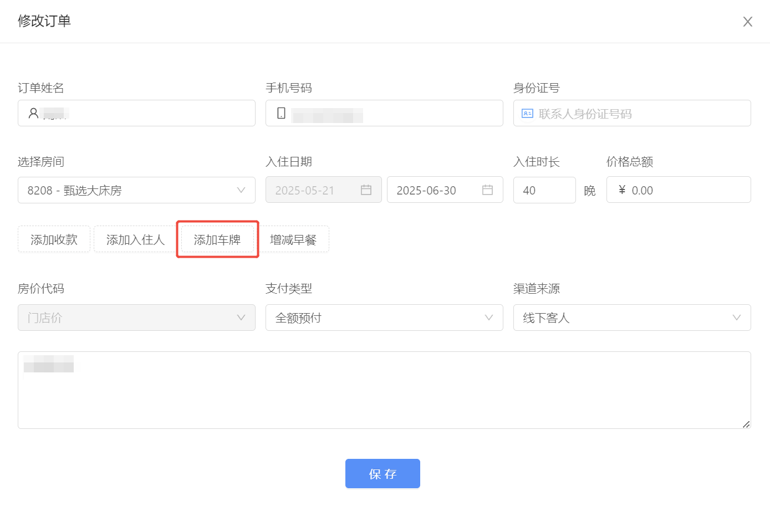
Task: Click the 2025-05-21 check-in date field
Action: pos(324,190)
